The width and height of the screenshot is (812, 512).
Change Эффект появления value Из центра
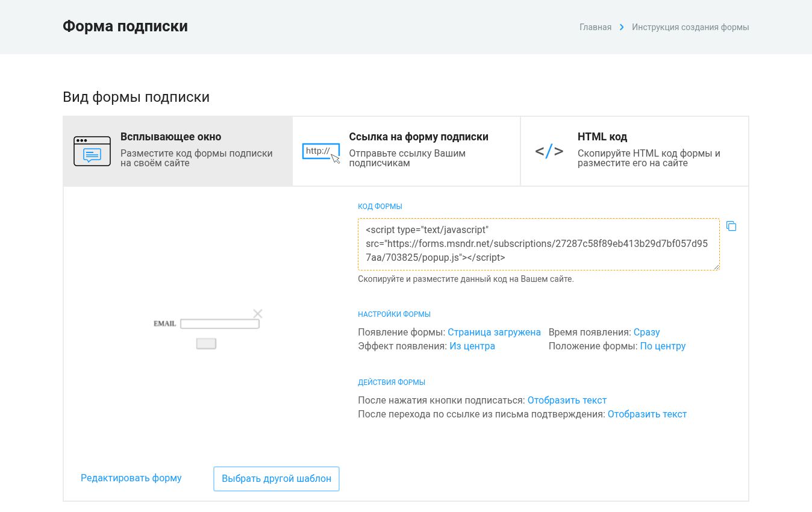[x=472, y=346]
